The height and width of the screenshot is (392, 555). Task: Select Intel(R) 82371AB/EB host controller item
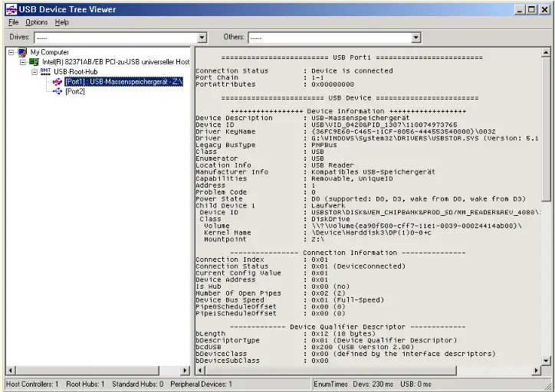pyautogui.click(x=116, y=62)
